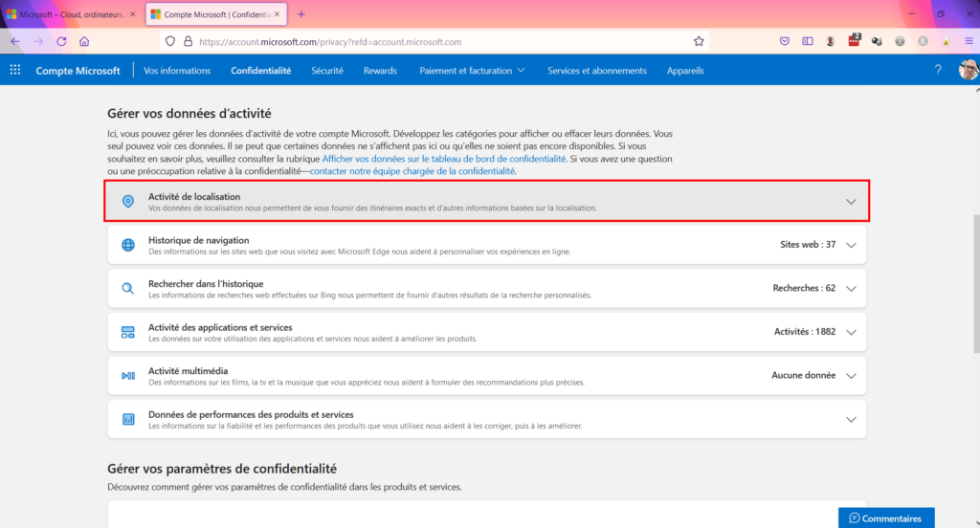Screen dimensions: 980x528
Task: Open the browser home page
Action: [x=84, y=41]
